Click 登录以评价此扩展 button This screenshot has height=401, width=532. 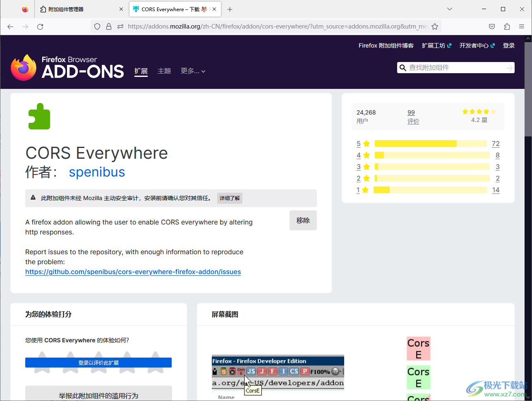pos(98,363)
